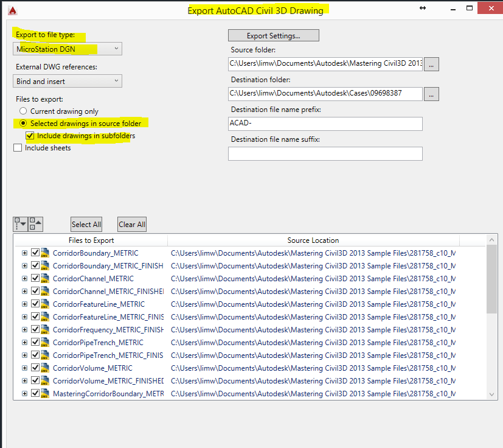Click the Destination file name prefix field
The image size is (503, 448).
325,124
